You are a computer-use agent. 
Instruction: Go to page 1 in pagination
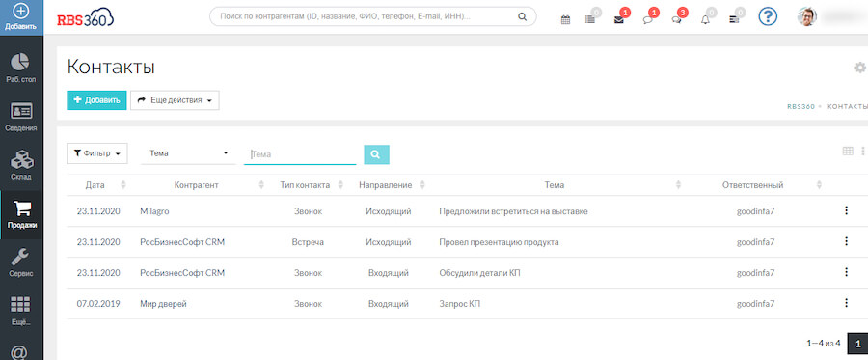858,344
